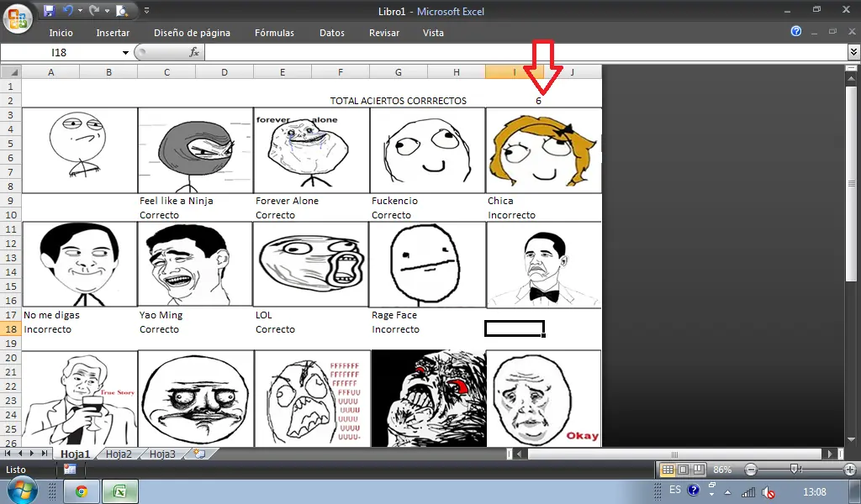
Task: Click the Insert Function fx button
Action: pos(194,52)
